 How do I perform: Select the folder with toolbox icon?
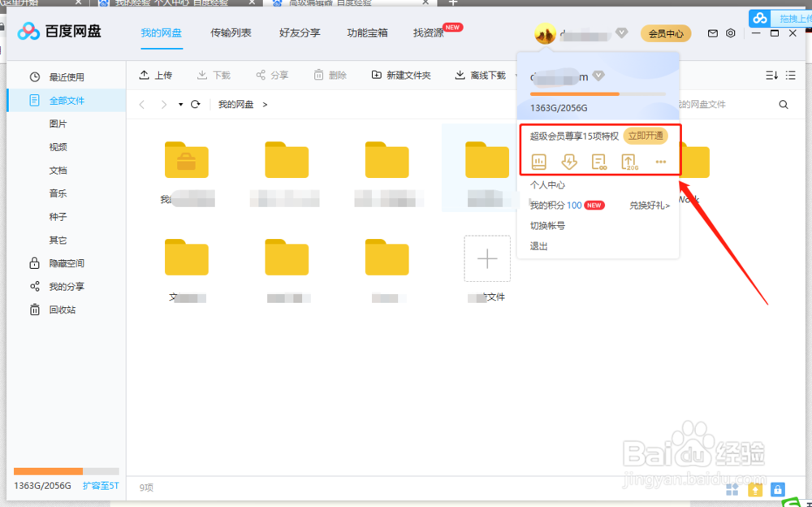(187, 160)
